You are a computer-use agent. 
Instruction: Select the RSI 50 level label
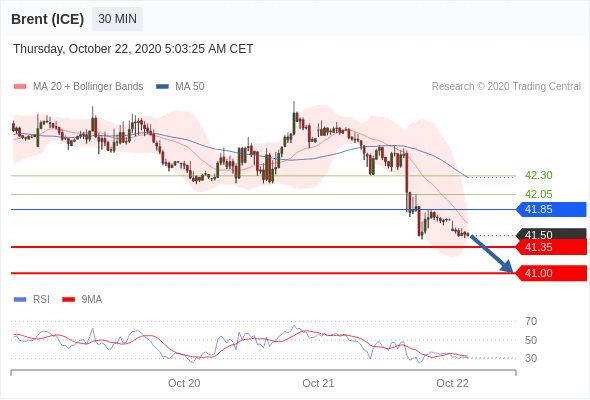tap(531, 340)
